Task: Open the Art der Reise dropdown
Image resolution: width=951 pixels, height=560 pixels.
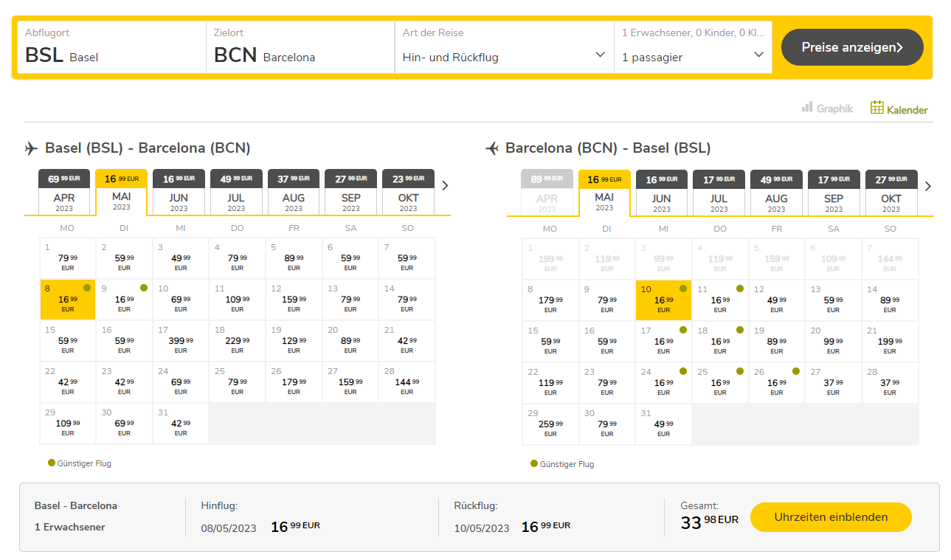Action: (504, 47)
